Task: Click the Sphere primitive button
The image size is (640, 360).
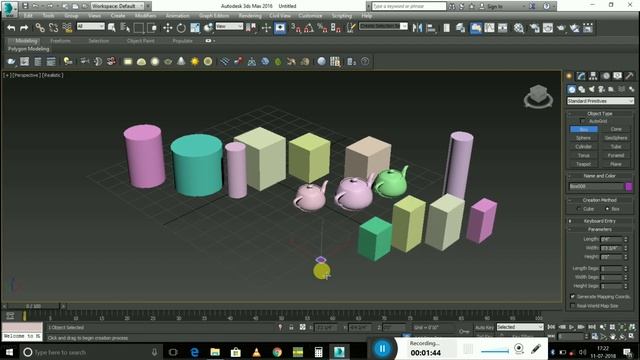Action: click(583, 138)
